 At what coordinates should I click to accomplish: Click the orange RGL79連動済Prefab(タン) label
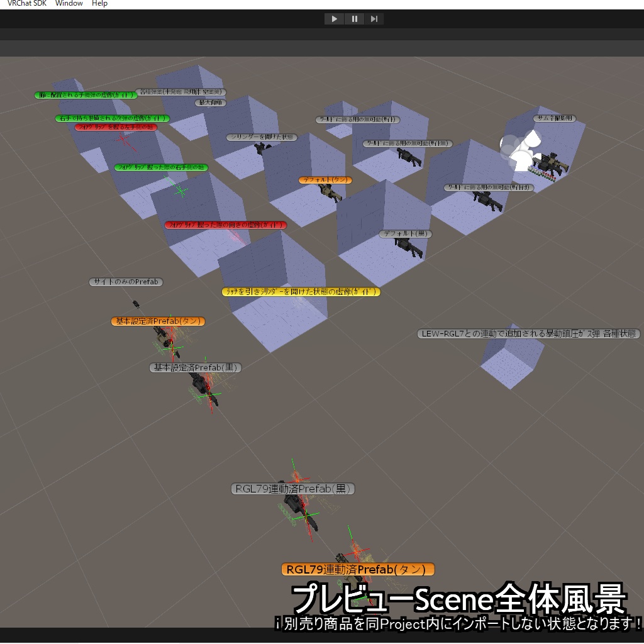(357, 569)
